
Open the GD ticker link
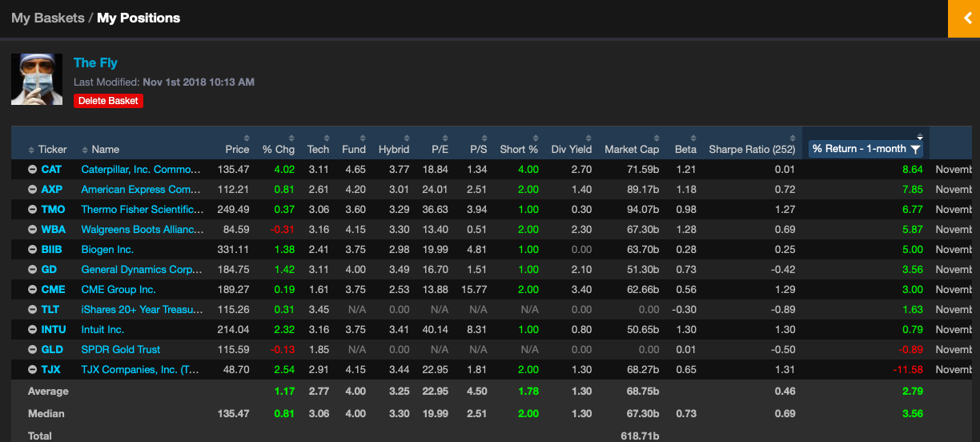point(49,270)
